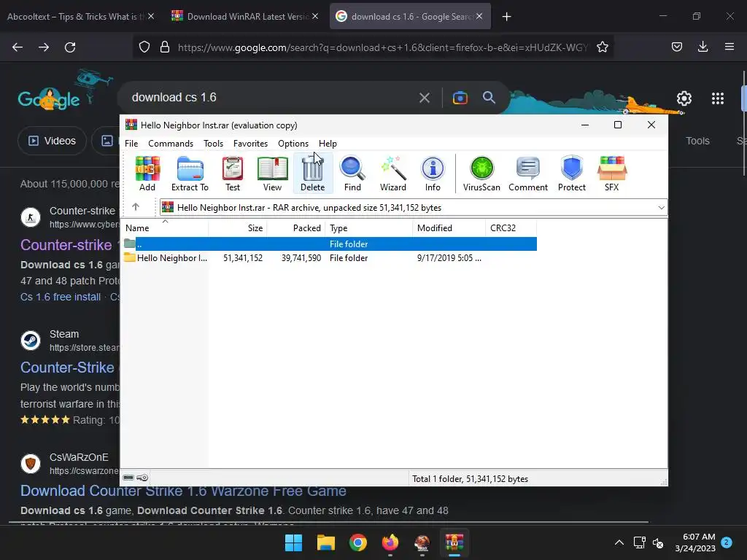Open the Find magnifier tool
This screenshot has width=747, height=560.
(352, 174)
